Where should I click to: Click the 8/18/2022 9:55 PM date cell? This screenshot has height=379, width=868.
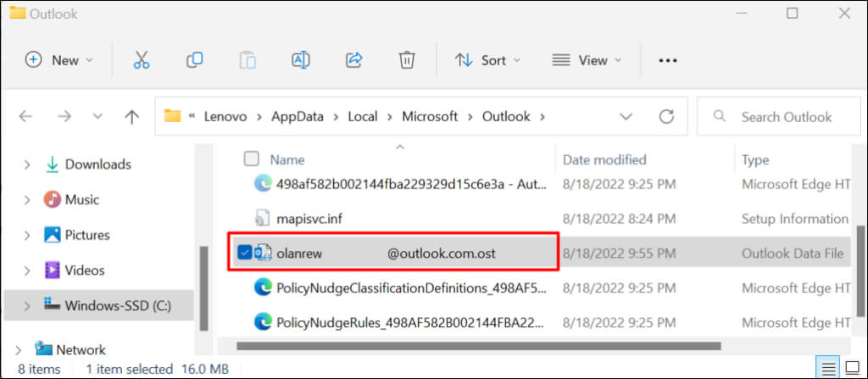click(x=619, y=254)
